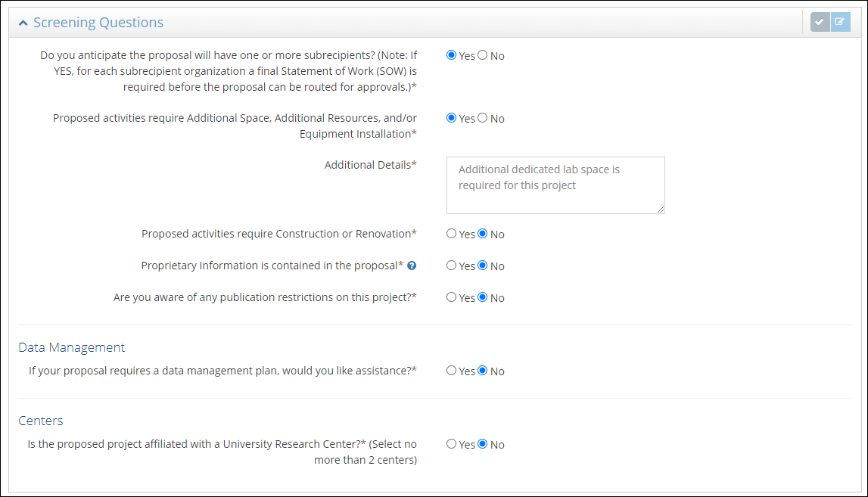Select No for data management plan assistance
The height and width of the screenshot is (497, 868).
pyautogui.click(x=483, y=371)
